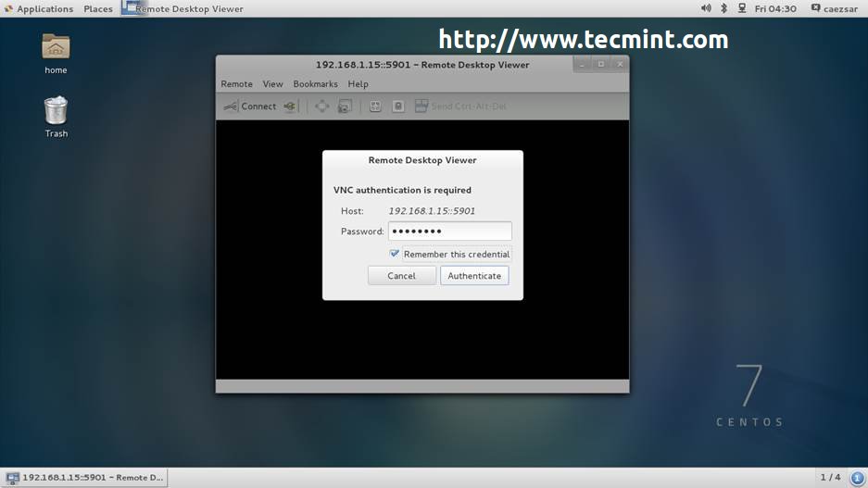Image resolution: width=868 pixels, height=488 pixels.
Task: Open the Applications menu in top panel
Action: click(x=39, y=9)
